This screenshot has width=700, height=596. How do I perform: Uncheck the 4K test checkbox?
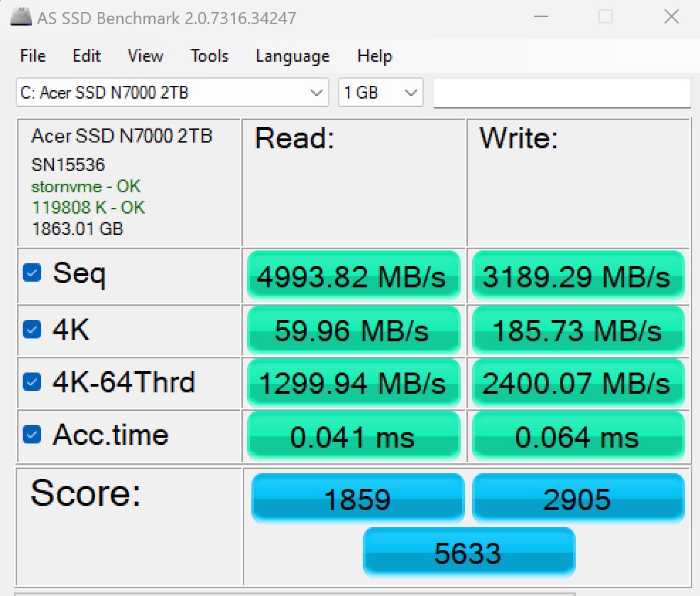pyautogui.click(x=32, y=329)
